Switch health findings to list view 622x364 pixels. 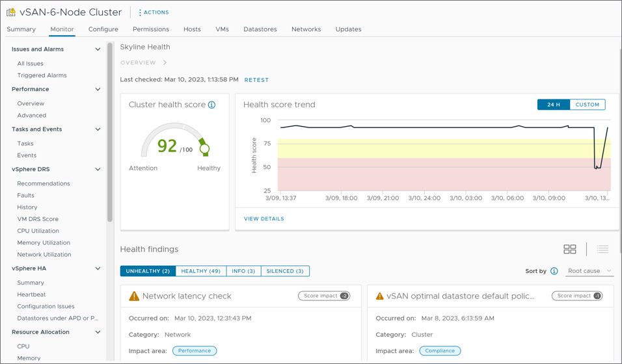click(x=602, y=250)
